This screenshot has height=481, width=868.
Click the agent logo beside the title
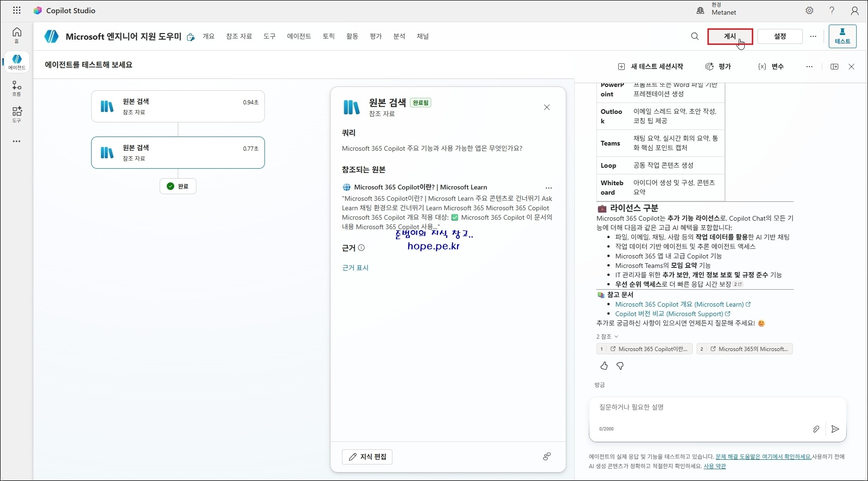coord(51,36)
